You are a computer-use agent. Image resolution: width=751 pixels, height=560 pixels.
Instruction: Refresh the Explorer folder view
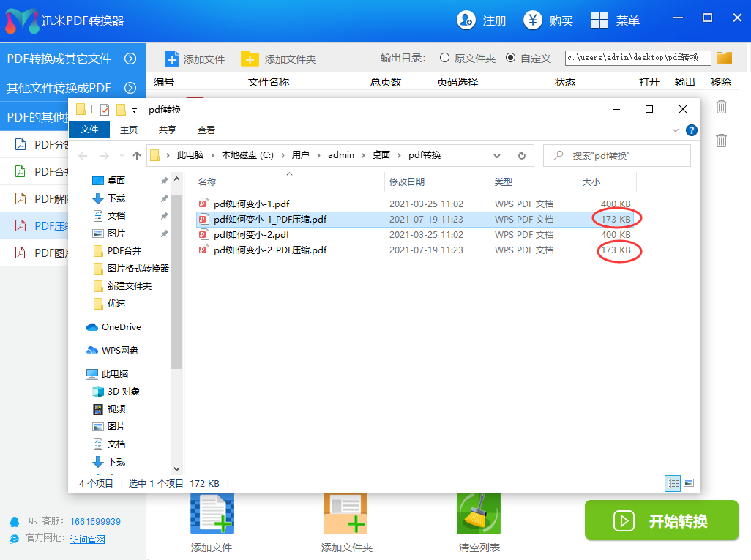pos(521,155)
